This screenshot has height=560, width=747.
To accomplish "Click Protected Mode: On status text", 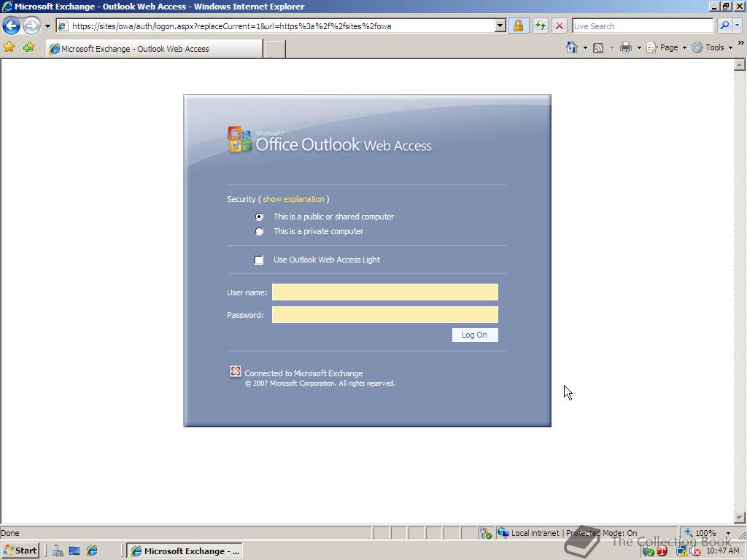I will 601,533.
